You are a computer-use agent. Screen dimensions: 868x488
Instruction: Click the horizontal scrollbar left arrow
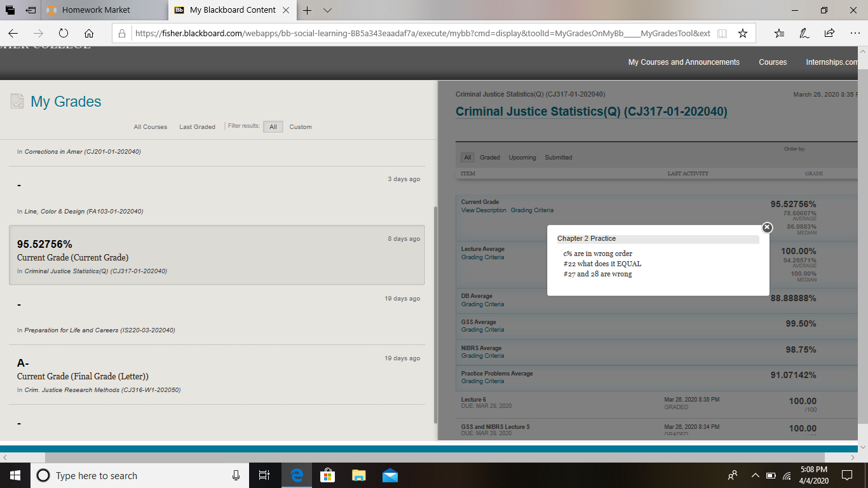[4, 457]
